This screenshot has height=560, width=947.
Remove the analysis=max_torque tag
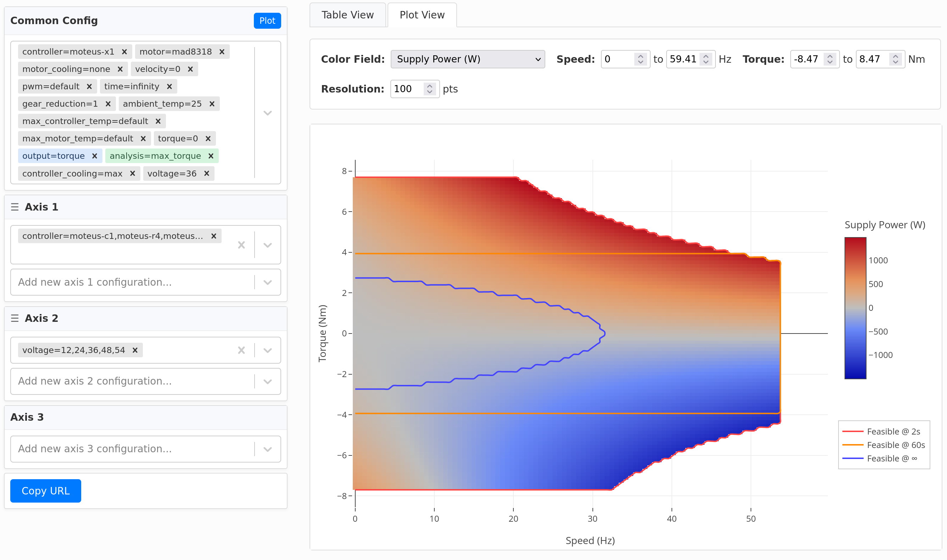(211, 156)
